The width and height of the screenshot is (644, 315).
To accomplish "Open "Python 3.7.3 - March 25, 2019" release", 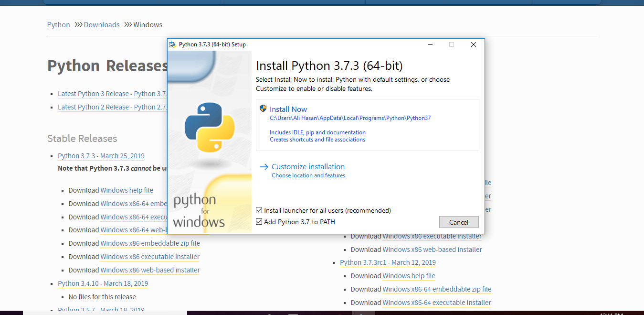I will [x=101, y=155].
